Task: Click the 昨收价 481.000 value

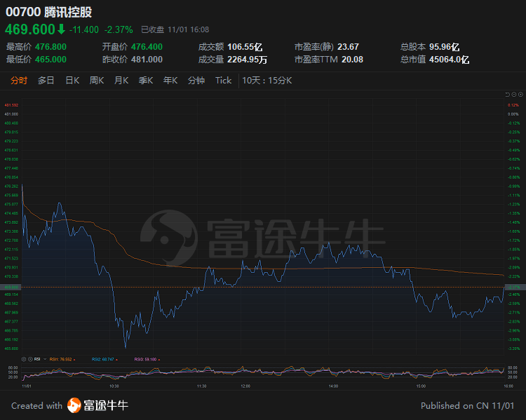Action: tap(147, 60)
